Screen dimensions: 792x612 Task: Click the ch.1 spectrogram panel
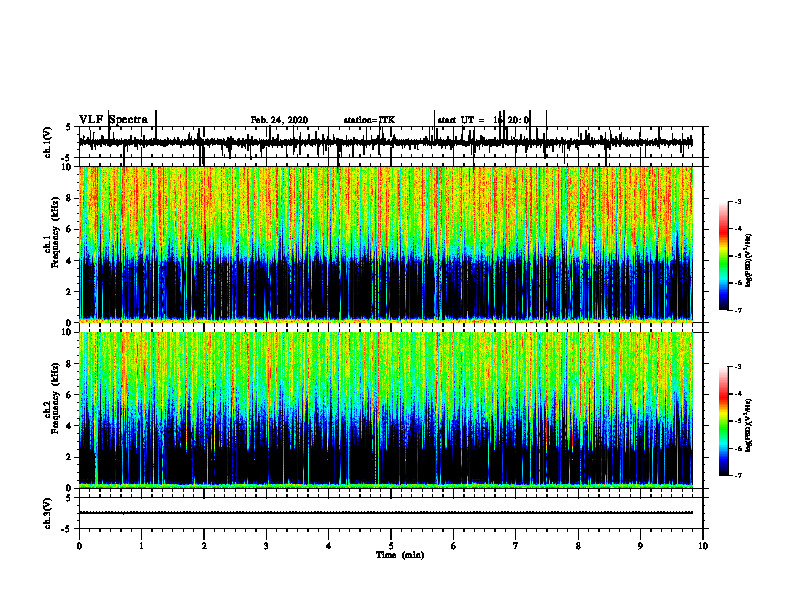386,244
